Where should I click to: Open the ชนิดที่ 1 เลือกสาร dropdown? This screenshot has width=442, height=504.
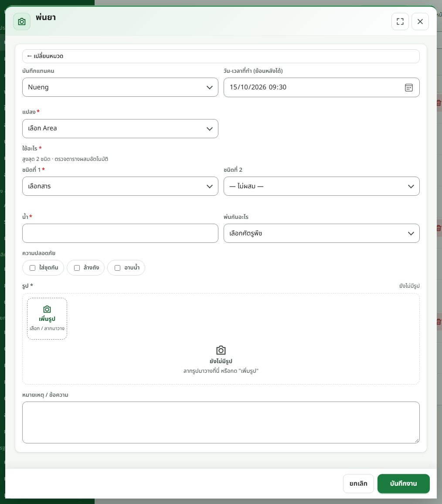click(120, 186)
